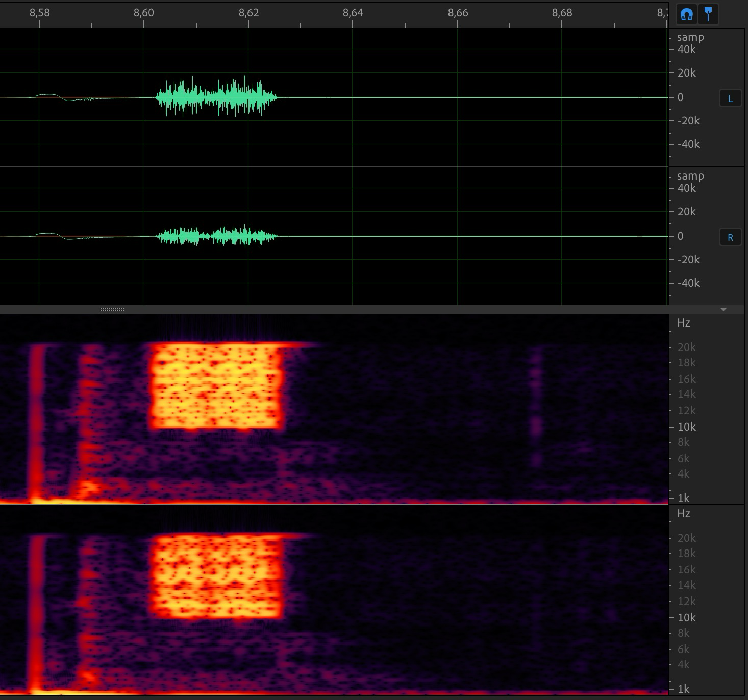Image resolution: width=748 pixels, height=700 pixels.
Task: Click the blue marker pin icon
Action: click(708, 14)
